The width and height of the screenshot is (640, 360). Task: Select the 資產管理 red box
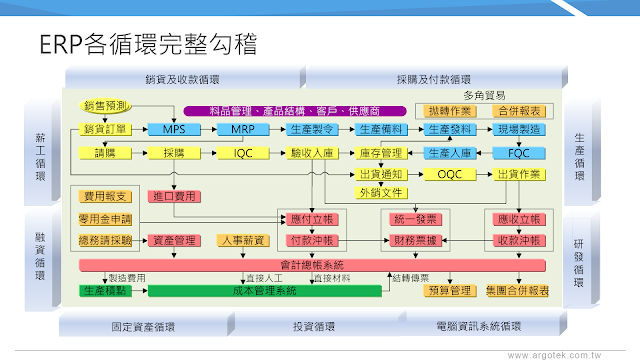click(x=174, y=240)
